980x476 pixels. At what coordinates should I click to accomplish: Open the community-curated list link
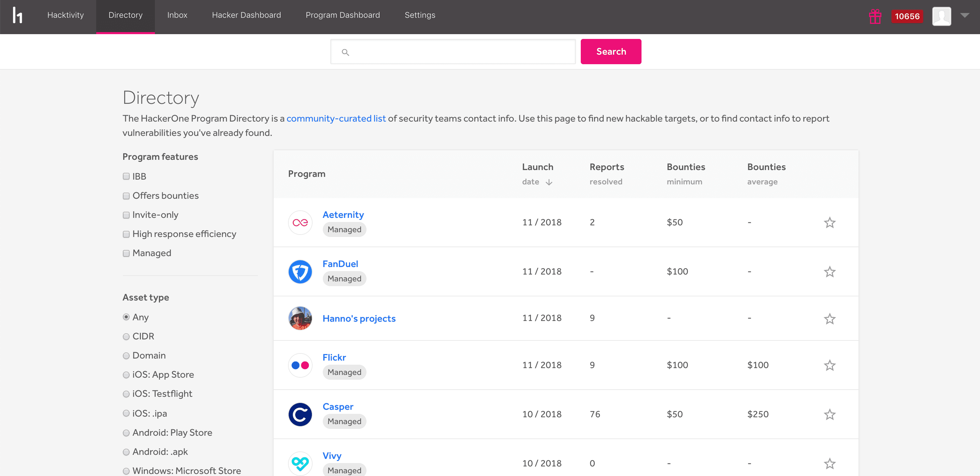[336, 118]
